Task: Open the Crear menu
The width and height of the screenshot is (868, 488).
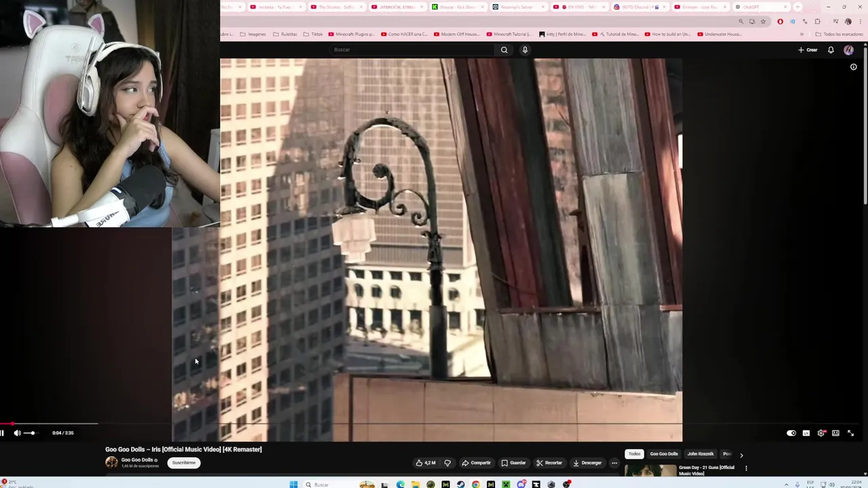Action: [808, 49]
